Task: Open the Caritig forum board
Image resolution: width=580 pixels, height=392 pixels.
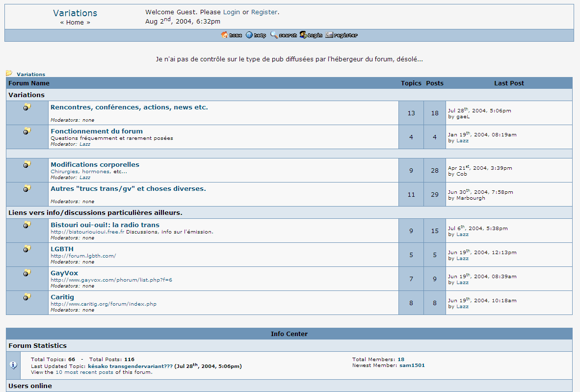Action: (x=63, y=297)
